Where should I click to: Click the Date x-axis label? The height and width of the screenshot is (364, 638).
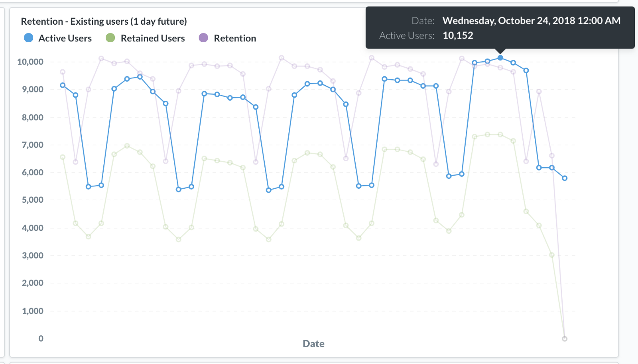point(313,344)
